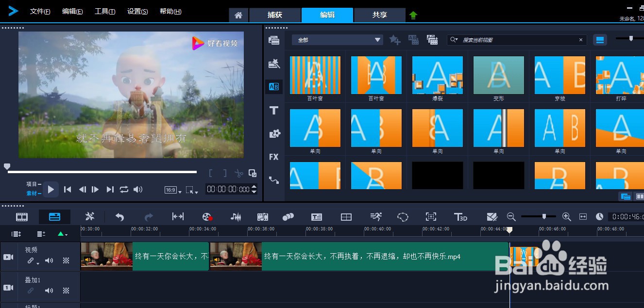The image size is (644, 308).
Task: Open the preview resize tool dropdown
Action: (192, 190)
